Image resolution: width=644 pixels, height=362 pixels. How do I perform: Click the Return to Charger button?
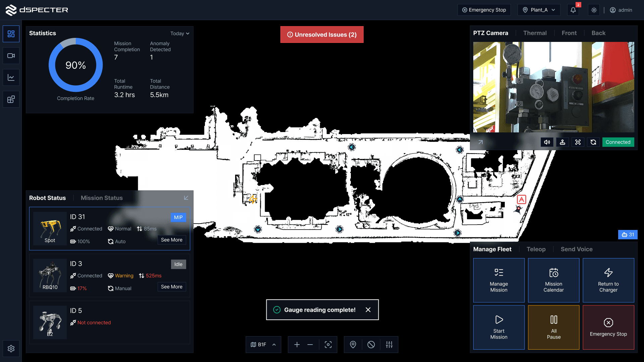coord(608,280)
